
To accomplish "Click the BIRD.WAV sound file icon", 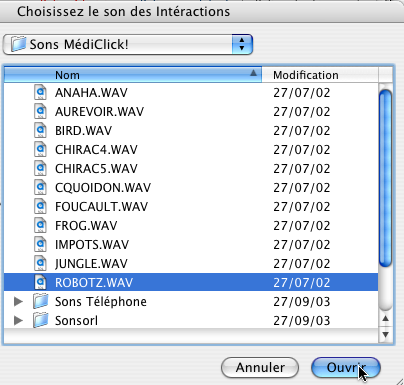I will [x=40, y=130].
